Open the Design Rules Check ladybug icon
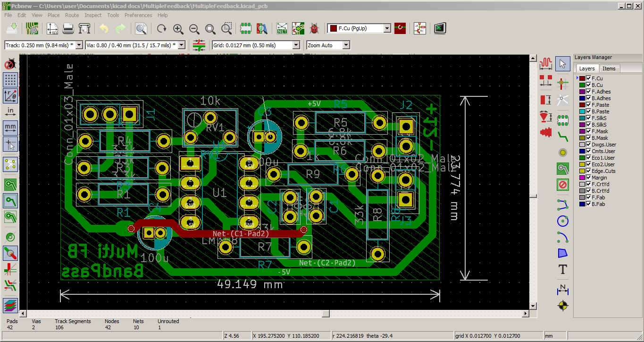Viewport: 644px width, 342px height. tap(314, 28)
